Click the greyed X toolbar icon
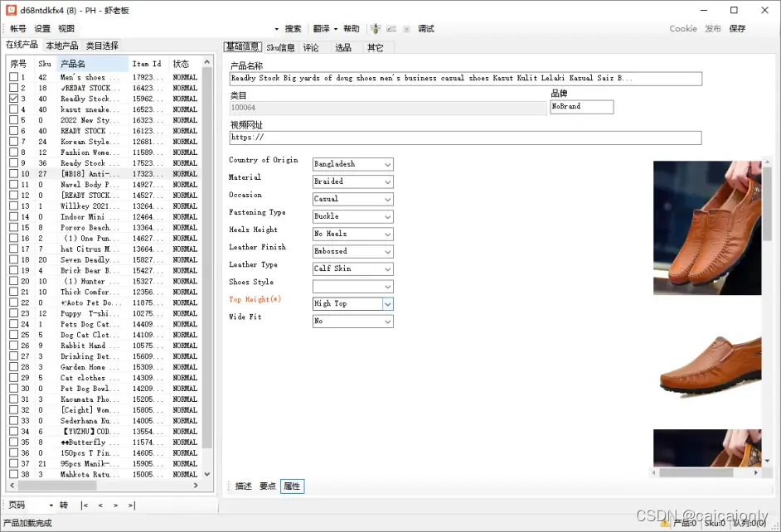Screen dimensions: 781x532 [x=406, y=29]
